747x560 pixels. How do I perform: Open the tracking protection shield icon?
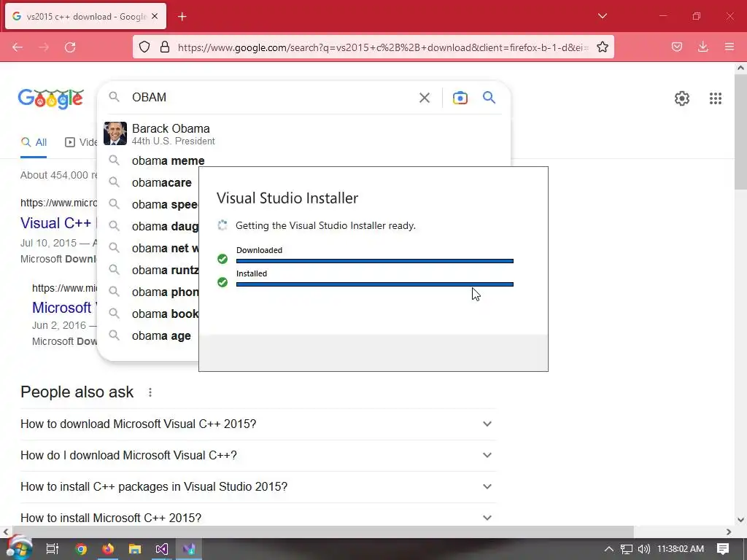coord(144,47)
